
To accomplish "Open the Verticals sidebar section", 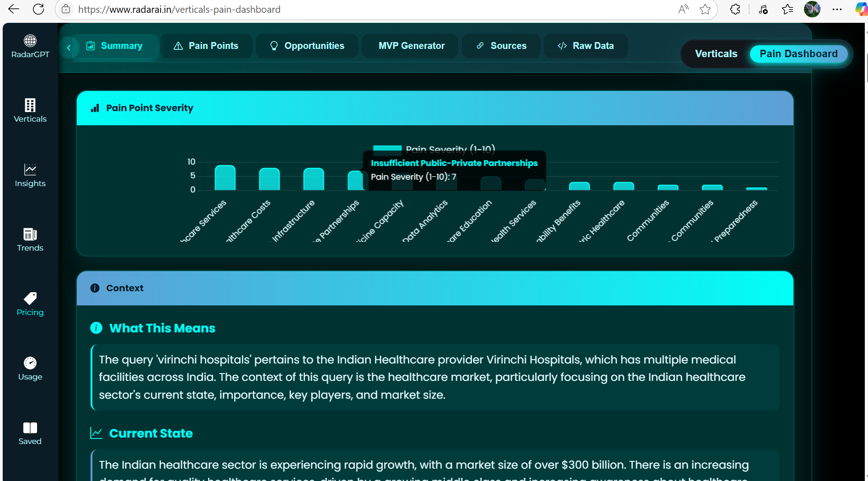I will pyautogui.click(x=30, y=111).
